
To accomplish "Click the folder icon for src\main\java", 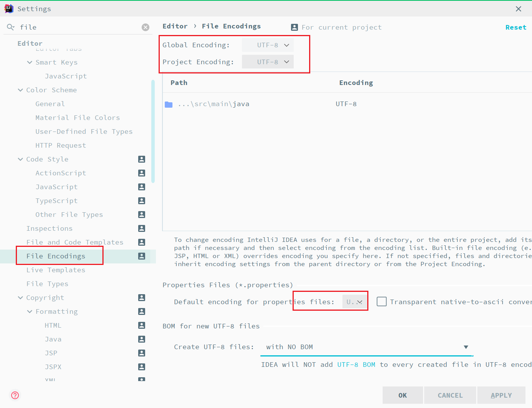I will pyautogui.click(x=169, y=104).
